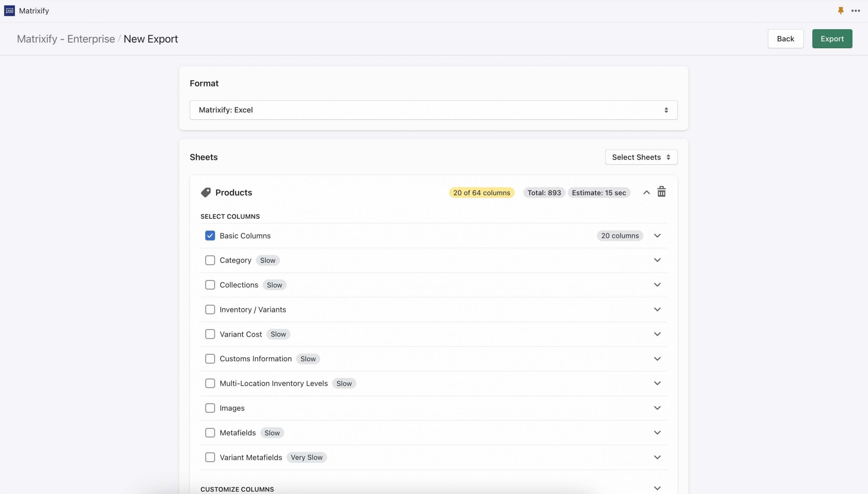Open the Select Sheets dropdown
868x494 pixels.
(x=641, y=157)
